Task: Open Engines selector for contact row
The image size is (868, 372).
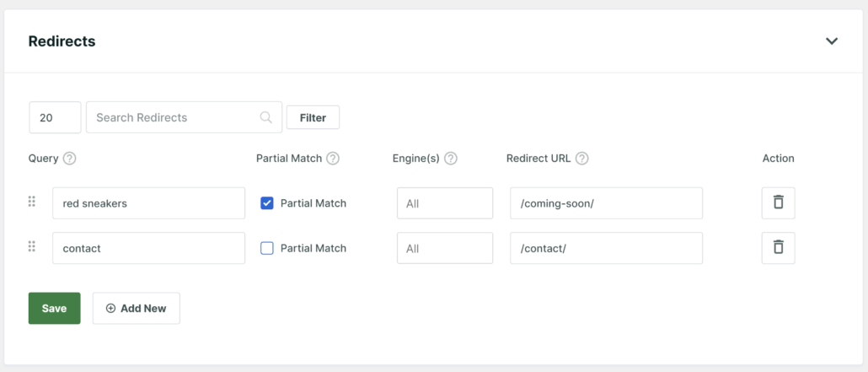Action: click(x=444, y=248)
